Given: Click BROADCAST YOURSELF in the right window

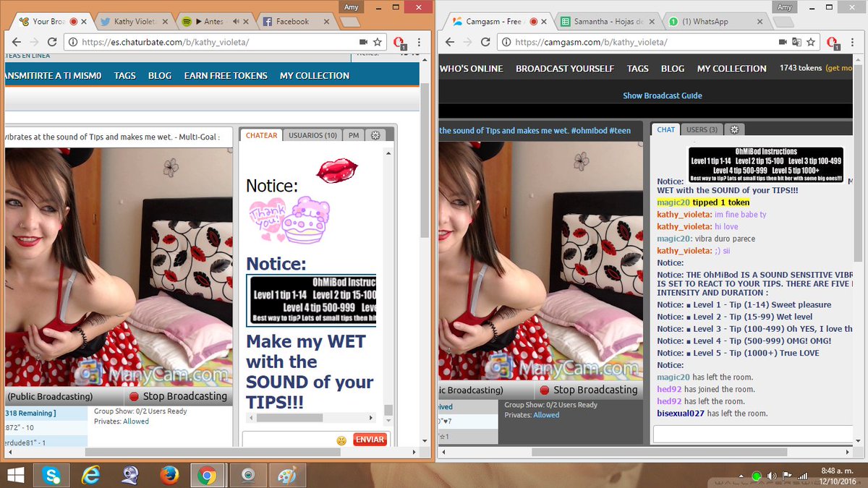Looking at the screenshot, I should click(565, 69).
